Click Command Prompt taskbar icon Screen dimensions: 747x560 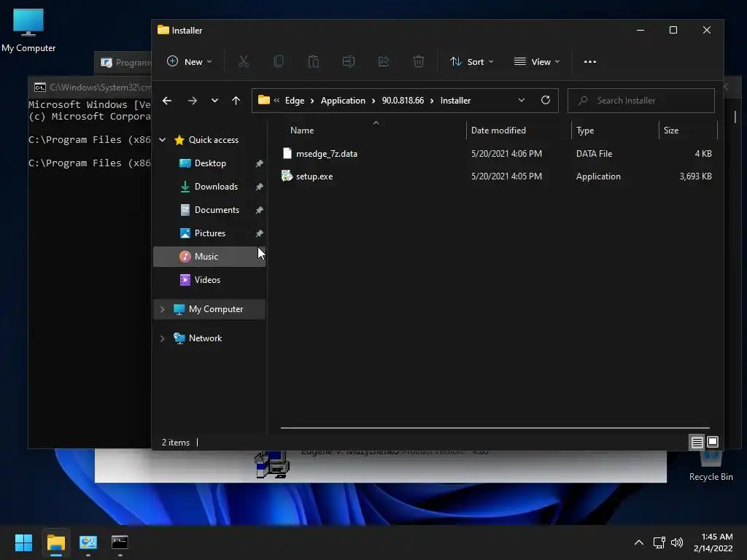(x=120, y=542)
